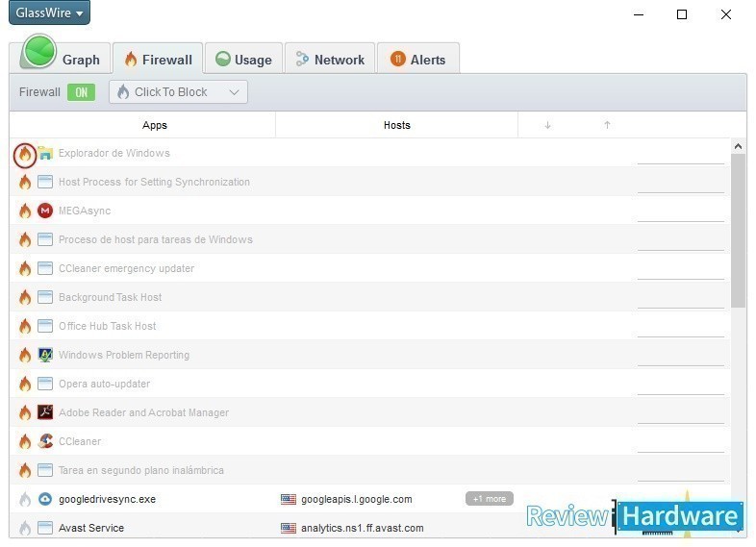The image size is (756, 547).
Task: Toggle flame for CCleaner emergency updater
Action: point(25,269)
